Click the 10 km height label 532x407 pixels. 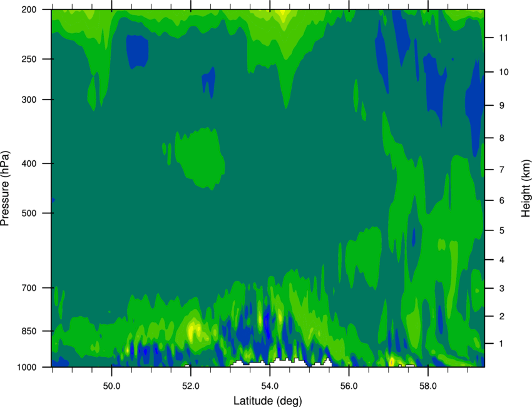pos(504,72)
